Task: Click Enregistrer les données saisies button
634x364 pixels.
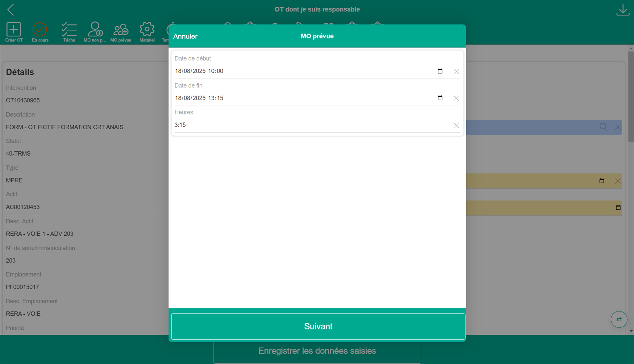Action: (x=317, y=351)
